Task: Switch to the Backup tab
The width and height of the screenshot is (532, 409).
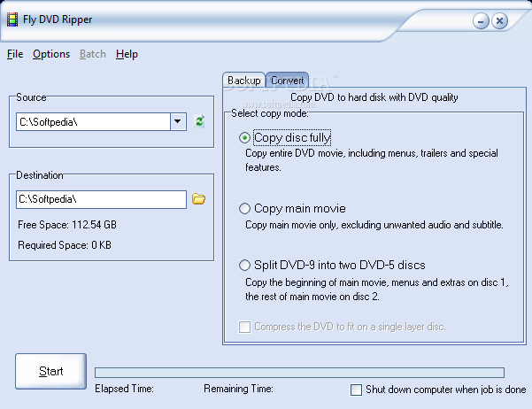Action: click(244, 81)
